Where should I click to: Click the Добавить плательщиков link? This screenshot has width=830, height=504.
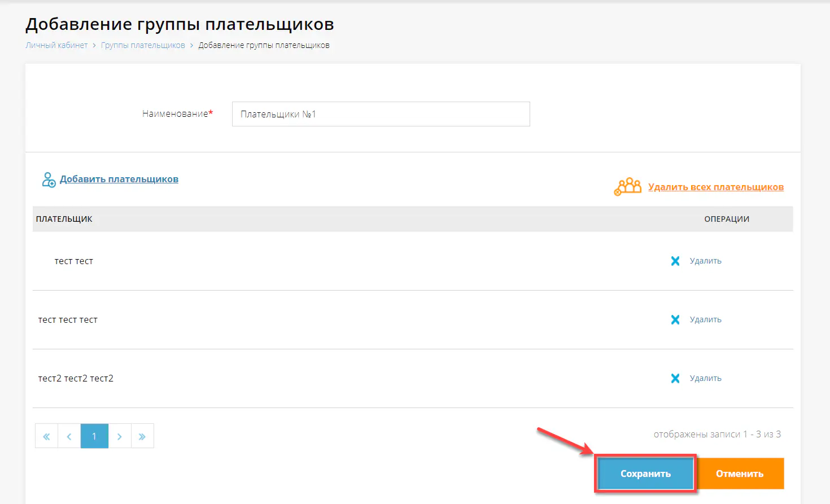(119, 179)
